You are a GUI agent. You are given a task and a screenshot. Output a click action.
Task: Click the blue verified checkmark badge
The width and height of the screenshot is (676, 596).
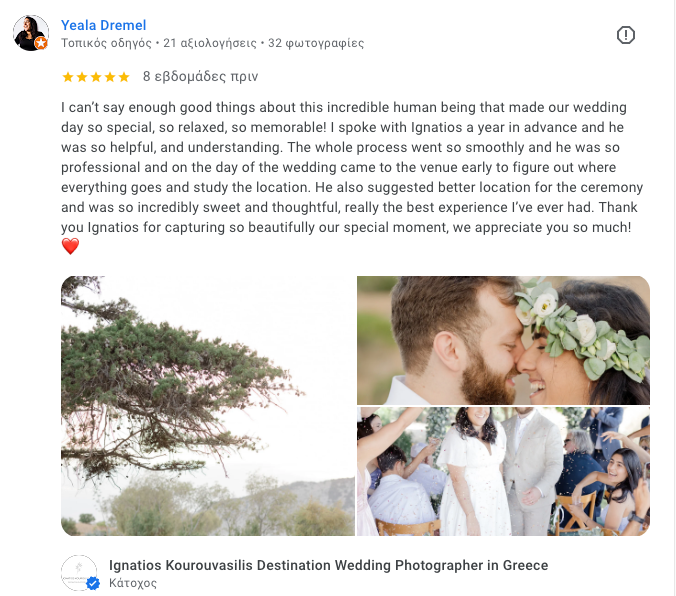(x=93, y=584)
